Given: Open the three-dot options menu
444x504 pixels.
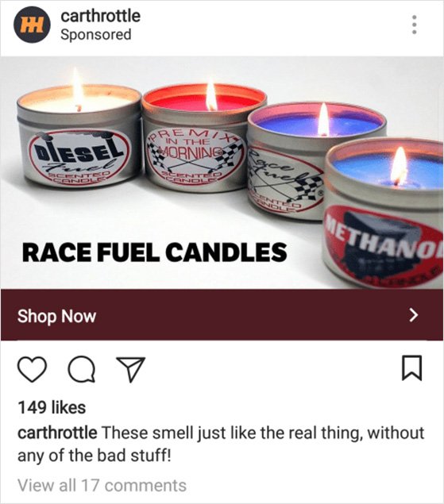Looking at the screenshot, I should pos(415,25).
